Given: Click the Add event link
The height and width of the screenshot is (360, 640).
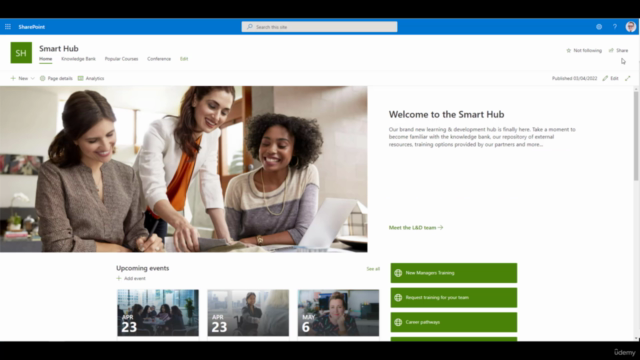Looking at the screenshot, I should [131, 278].
